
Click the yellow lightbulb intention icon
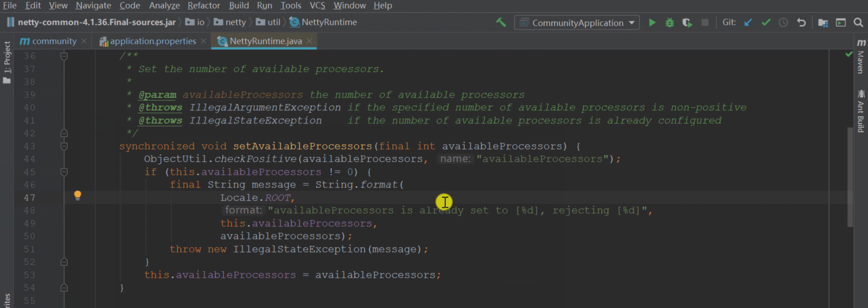[78, 195]
